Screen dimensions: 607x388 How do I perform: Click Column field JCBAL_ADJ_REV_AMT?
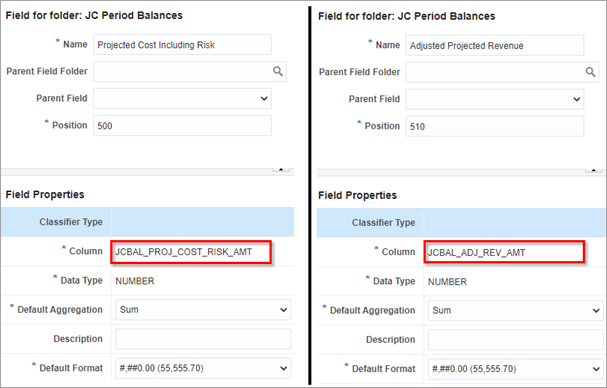coord(504,252)
